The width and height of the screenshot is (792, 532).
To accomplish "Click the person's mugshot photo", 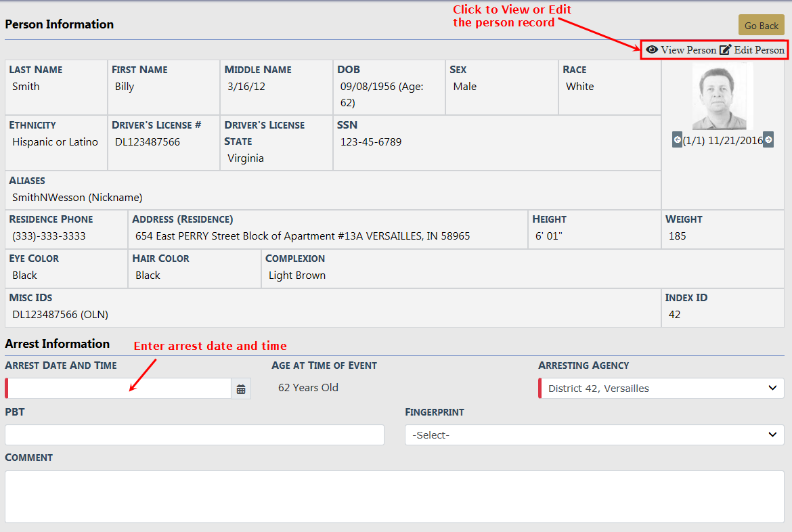I will tap(722, 97).
